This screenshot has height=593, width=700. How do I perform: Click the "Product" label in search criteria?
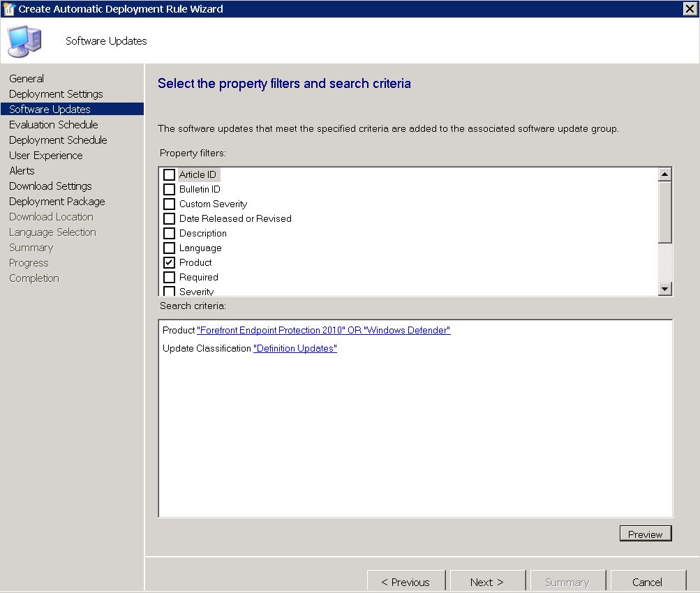179,330
